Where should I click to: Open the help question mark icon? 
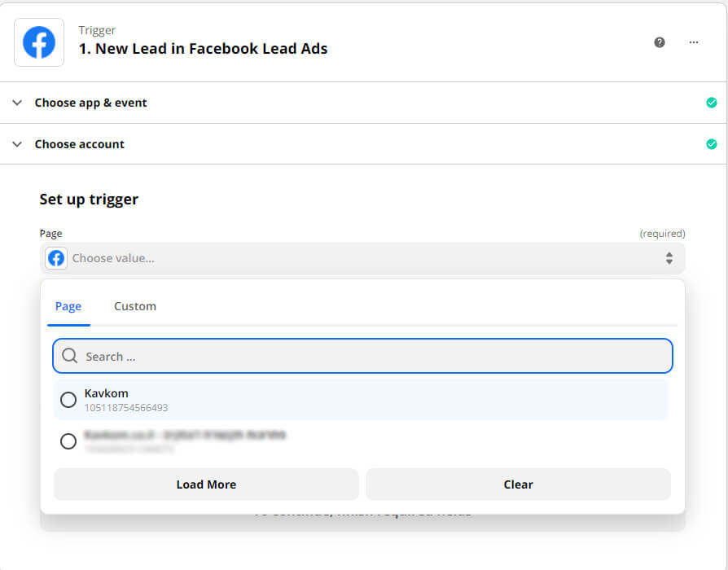pos(660,42)
